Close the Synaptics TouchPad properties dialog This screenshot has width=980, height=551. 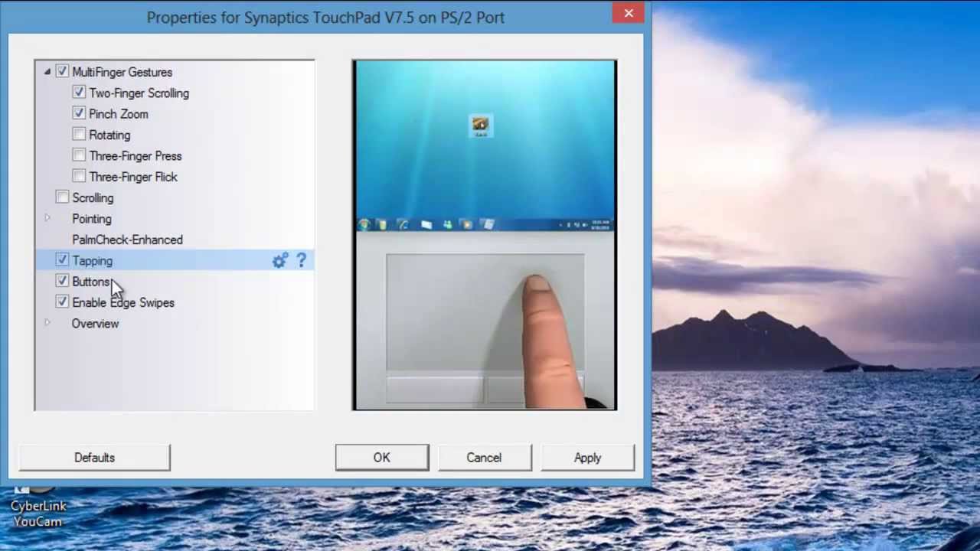(629, 13)
